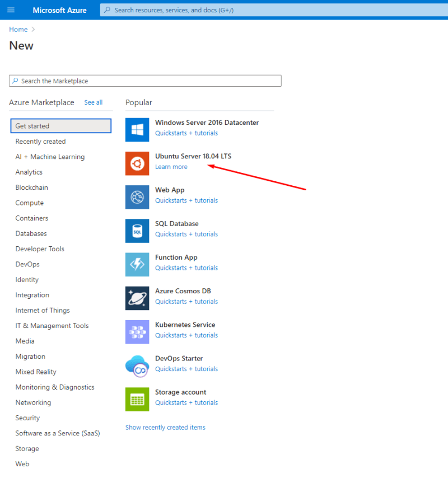Open Quickstarts link under Web App

pyautogui.click(x=186, y=200)
